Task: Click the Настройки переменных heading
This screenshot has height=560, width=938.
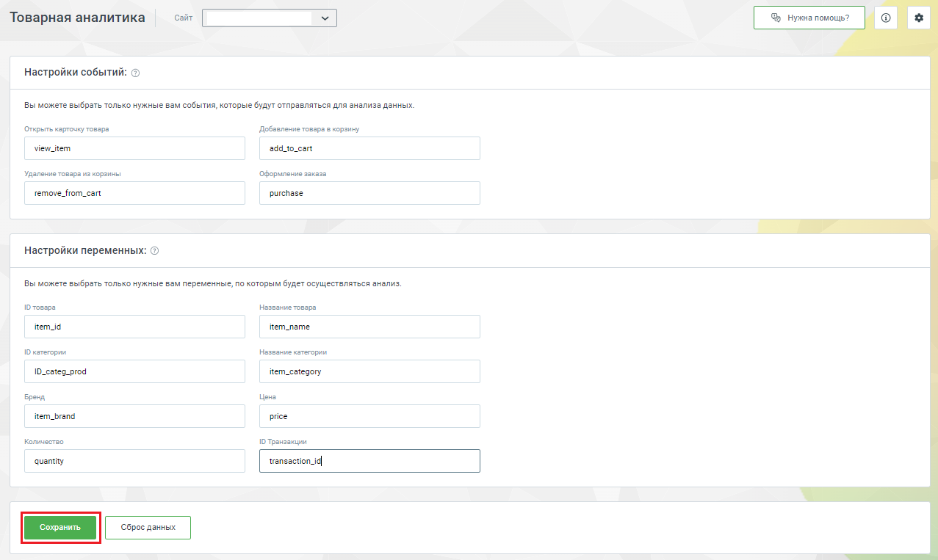Action: point(85,250)
